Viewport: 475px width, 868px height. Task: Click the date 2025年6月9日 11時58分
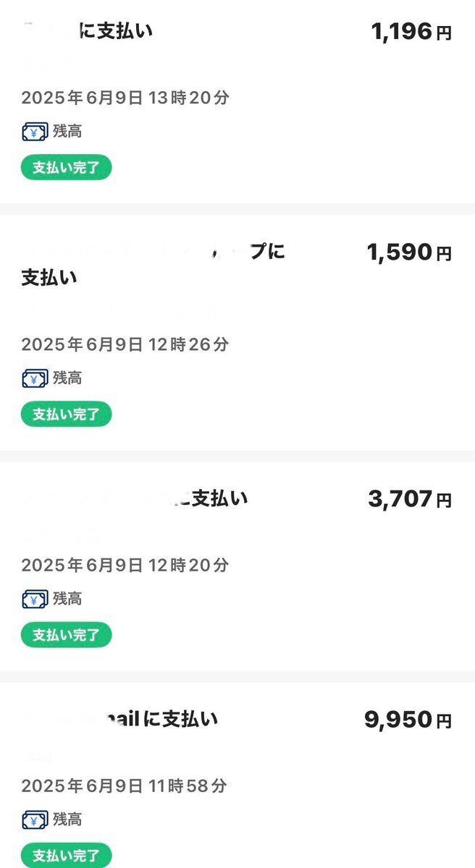coord(125,785)
